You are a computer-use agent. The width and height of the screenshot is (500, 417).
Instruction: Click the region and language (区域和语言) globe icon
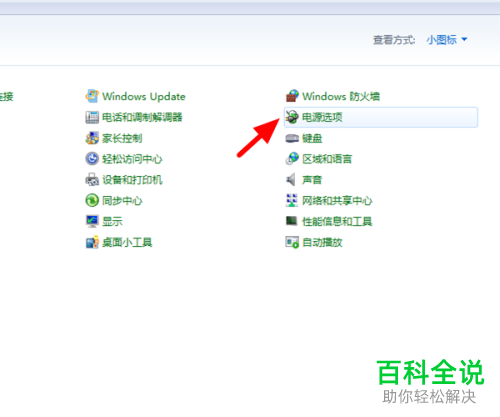[292, 159]
